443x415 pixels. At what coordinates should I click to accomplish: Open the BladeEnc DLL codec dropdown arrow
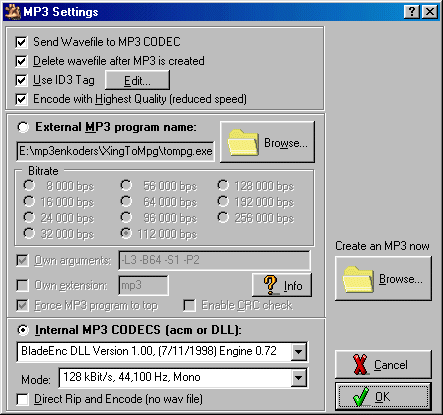coord(298,352)
